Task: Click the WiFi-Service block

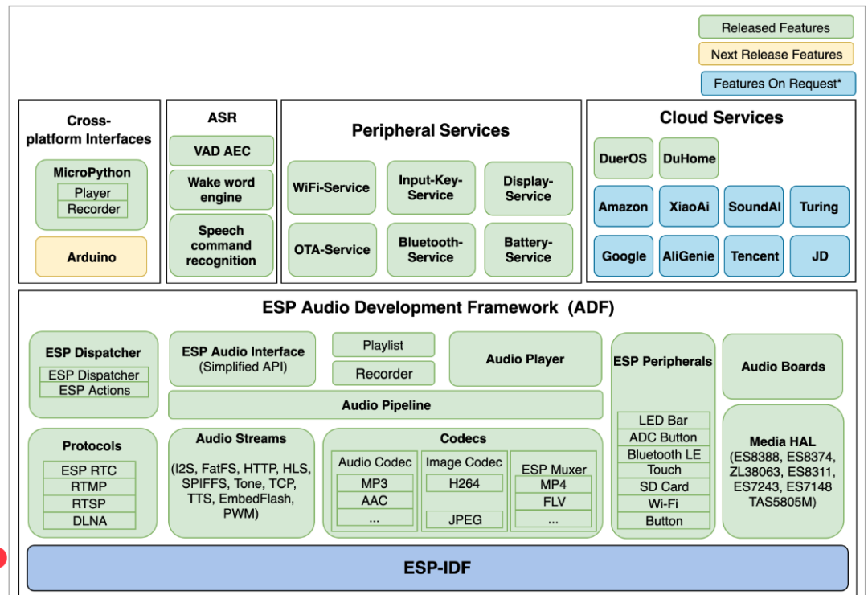Action: tap(331, 188)
